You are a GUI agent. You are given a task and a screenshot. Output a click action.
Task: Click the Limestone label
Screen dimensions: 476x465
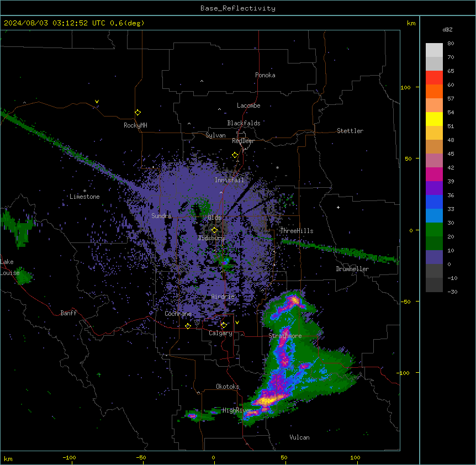[84, 197]
